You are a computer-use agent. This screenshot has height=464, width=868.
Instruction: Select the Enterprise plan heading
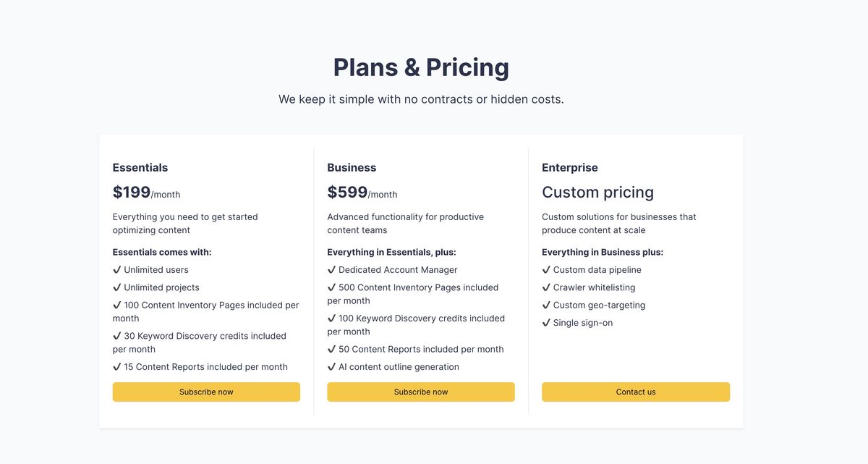click(x=570, y=167)
